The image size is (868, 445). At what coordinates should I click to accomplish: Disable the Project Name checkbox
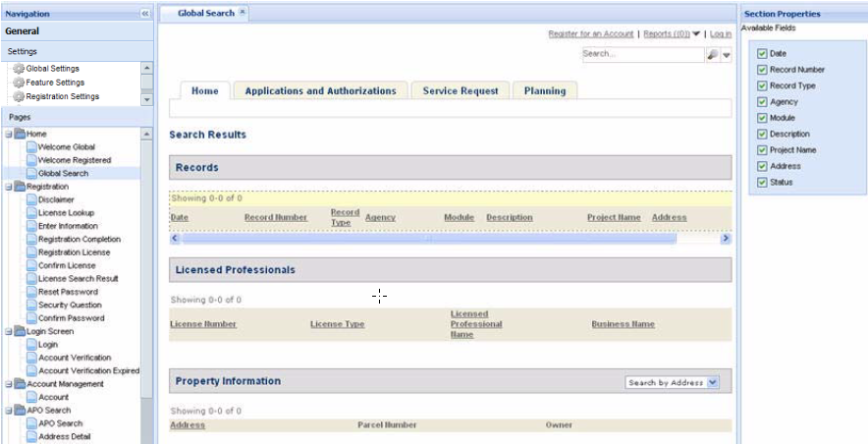(x=761, y=150)
